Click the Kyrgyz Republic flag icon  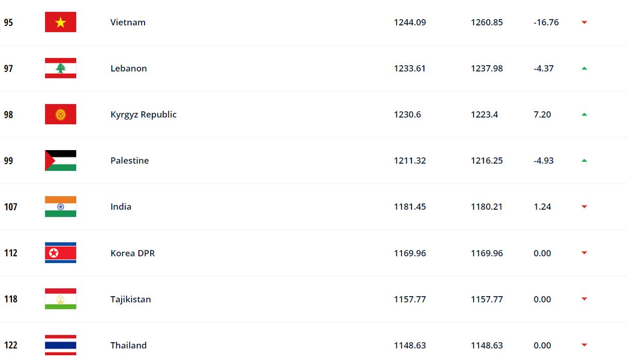click(61, 114)
